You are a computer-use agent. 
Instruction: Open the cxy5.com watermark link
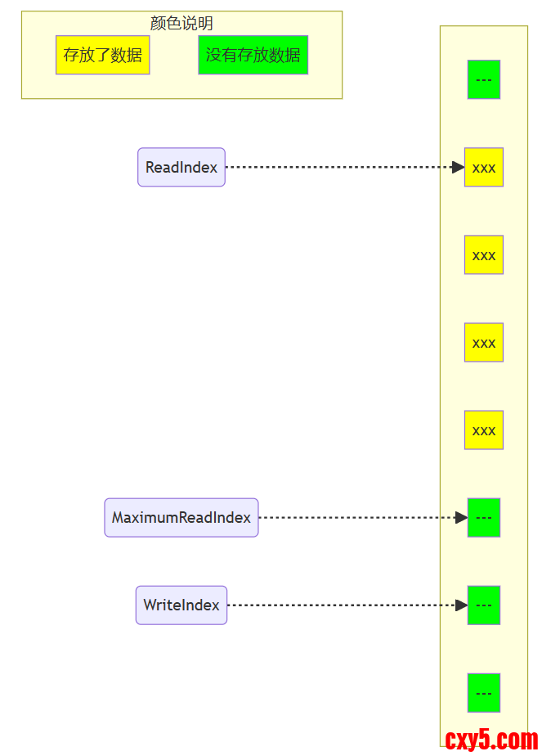(x=491, y=740)
